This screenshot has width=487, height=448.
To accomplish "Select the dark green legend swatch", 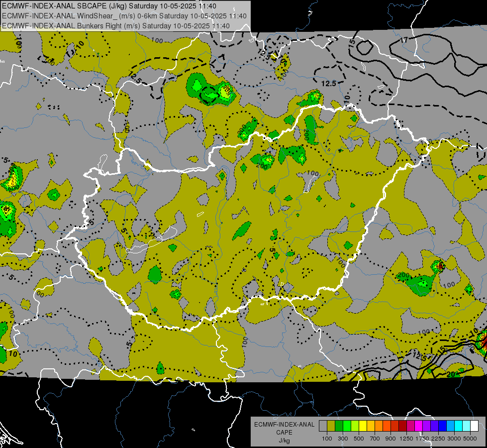I will click(x=339, y=426).
